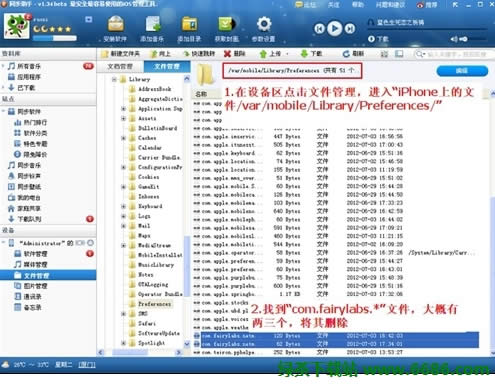Click New Folder (新建文件夹) in the toolbar
This screenshot has width=495, height=385.
[121, 54]
